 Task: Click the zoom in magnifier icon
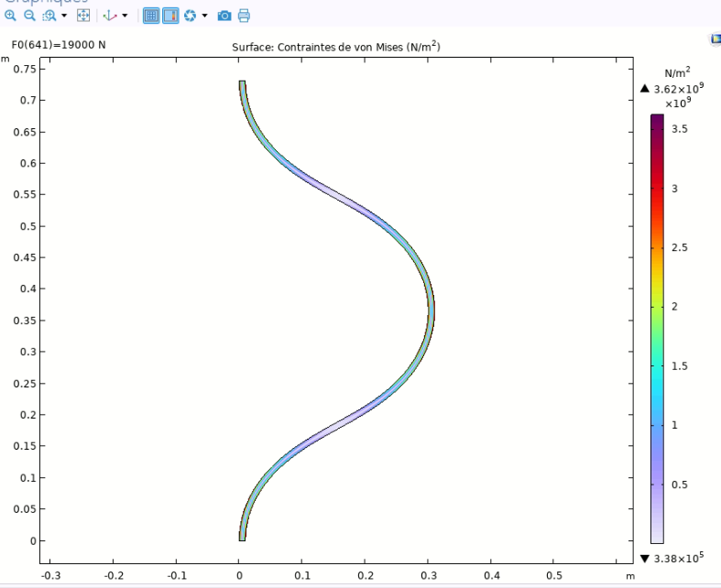(x=10, y=16)
